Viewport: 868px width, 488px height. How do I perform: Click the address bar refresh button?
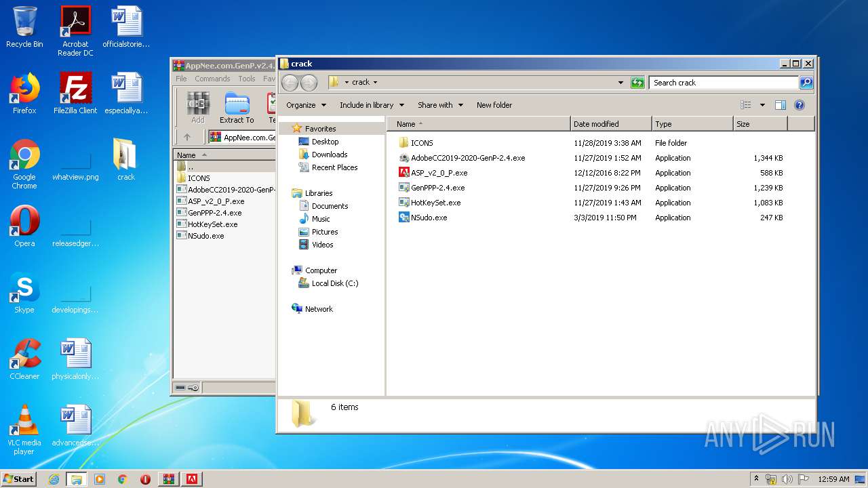pyautogui.click(x=637, y=83)
